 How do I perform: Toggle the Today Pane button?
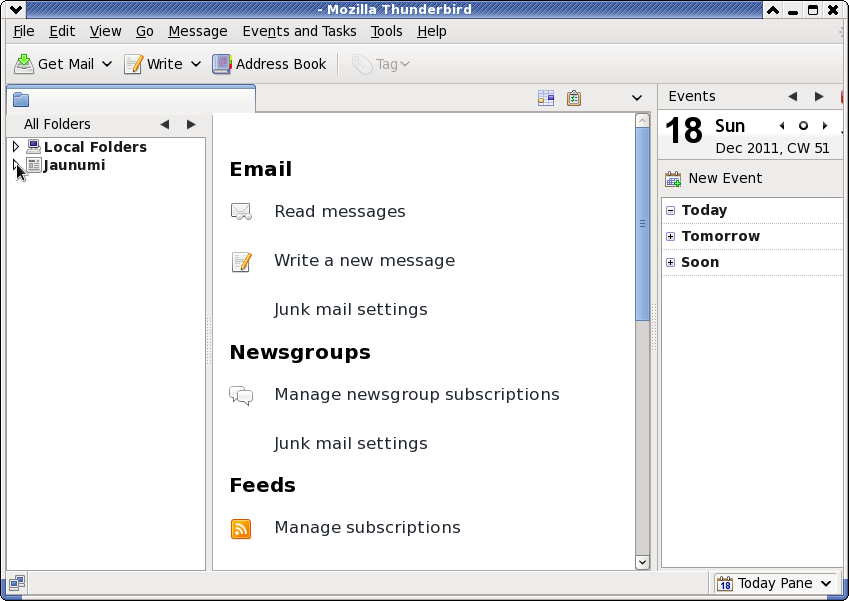click(775, 583)
